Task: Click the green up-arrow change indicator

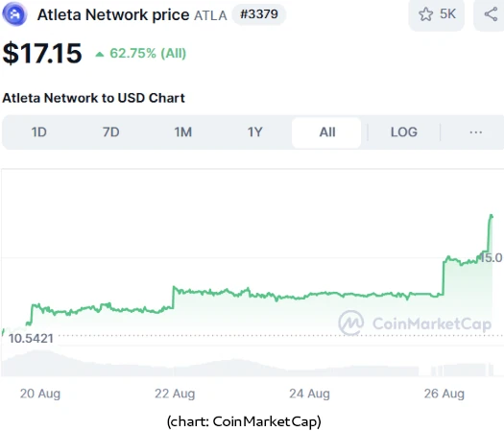Action: (100, 54)
